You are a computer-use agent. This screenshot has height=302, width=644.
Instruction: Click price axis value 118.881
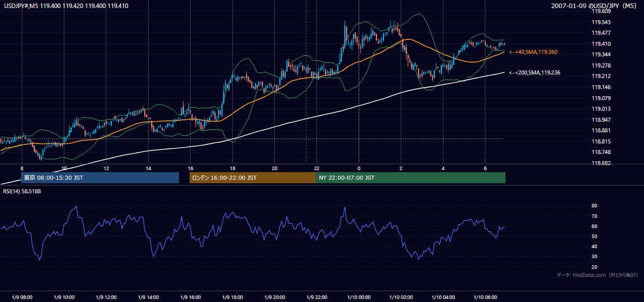click(x=601, y=130)
